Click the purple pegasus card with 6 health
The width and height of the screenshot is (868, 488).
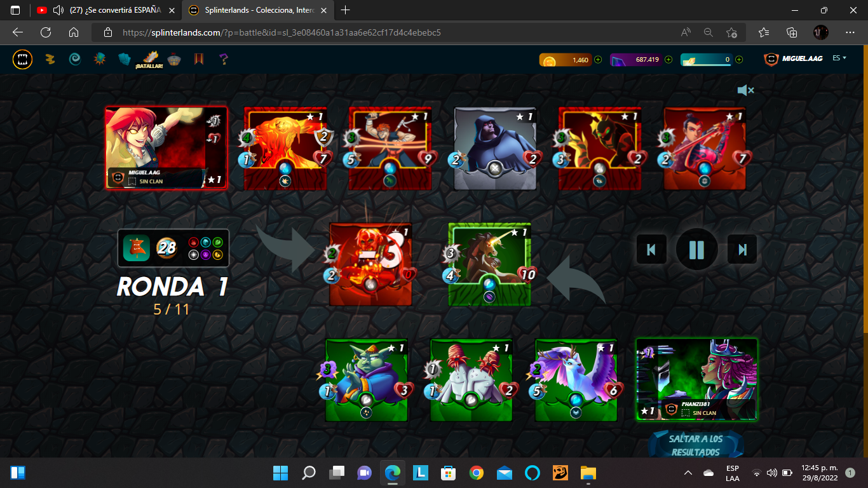576,380
